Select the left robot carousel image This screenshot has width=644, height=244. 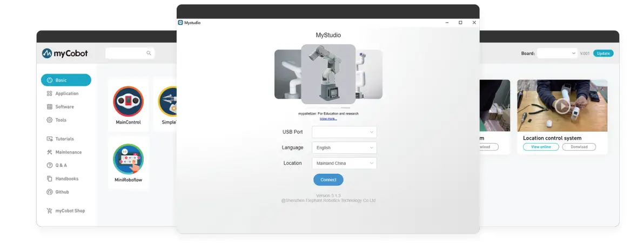287,74
